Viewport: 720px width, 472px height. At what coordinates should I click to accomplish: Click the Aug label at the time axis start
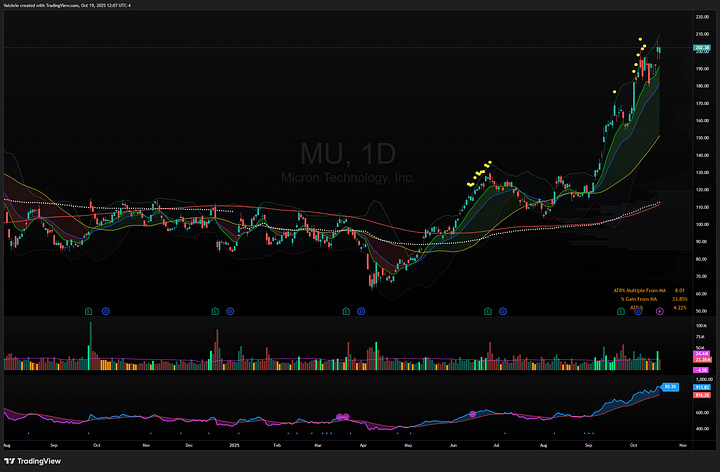[x=6, y=445]
